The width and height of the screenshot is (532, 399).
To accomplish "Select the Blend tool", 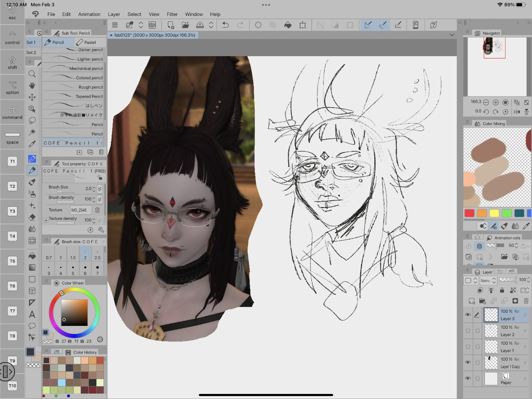I will (32, 229).
